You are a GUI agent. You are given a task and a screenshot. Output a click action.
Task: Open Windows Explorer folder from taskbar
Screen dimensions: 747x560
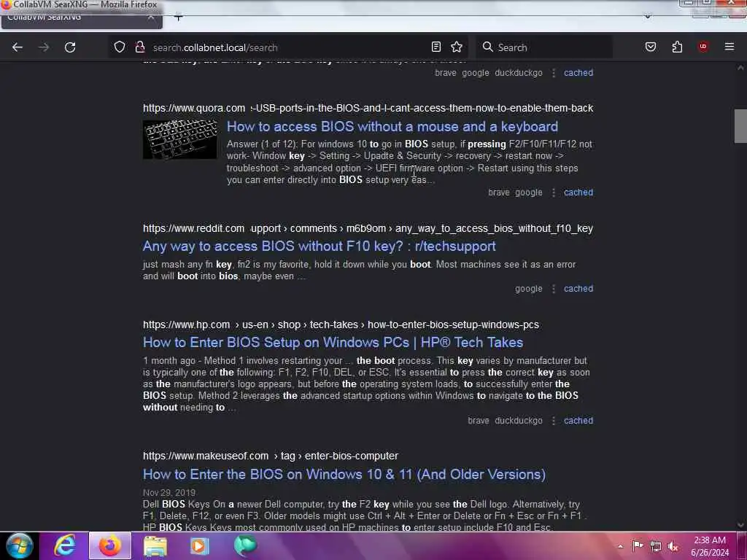point(155,545)
